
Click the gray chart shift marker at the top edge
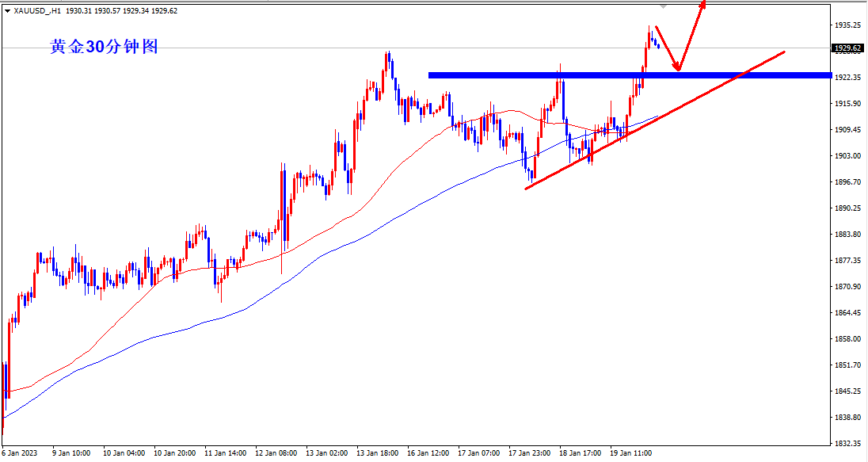663,6
